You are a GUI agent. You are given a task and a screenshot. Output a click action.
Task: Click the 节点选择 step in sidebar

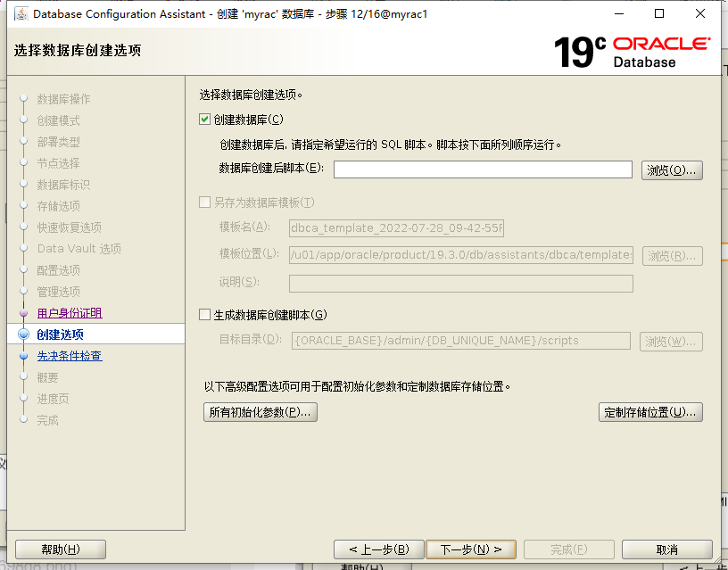(x=59, y=163)
